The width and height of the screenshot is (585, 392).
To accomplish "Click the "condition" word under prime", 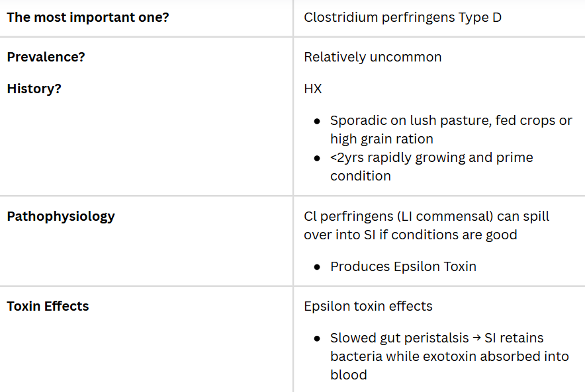I will (361, 176).
